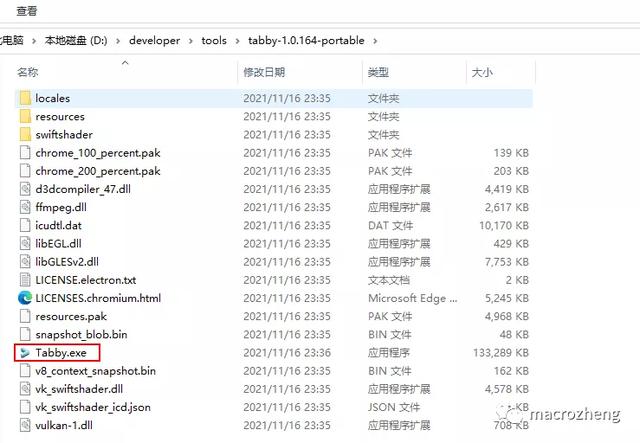Sort files by 类型 column header
Image resolution: width=640 pixels, height=443 pixels.
378,72
